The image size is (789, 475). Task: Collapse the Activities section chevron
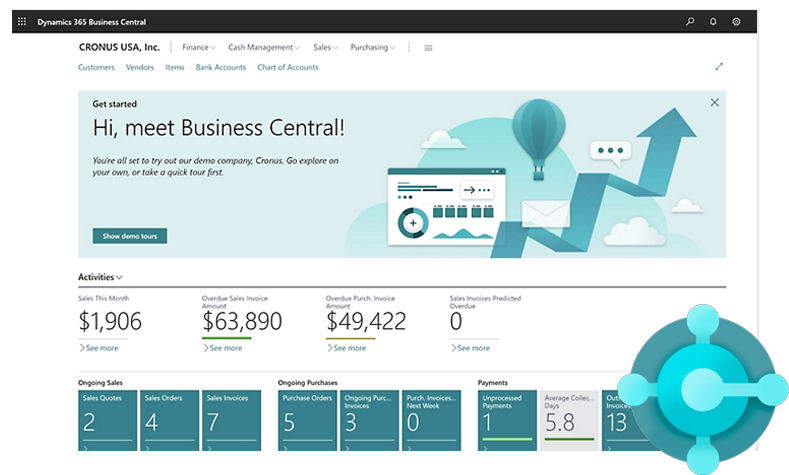point(119,277)
